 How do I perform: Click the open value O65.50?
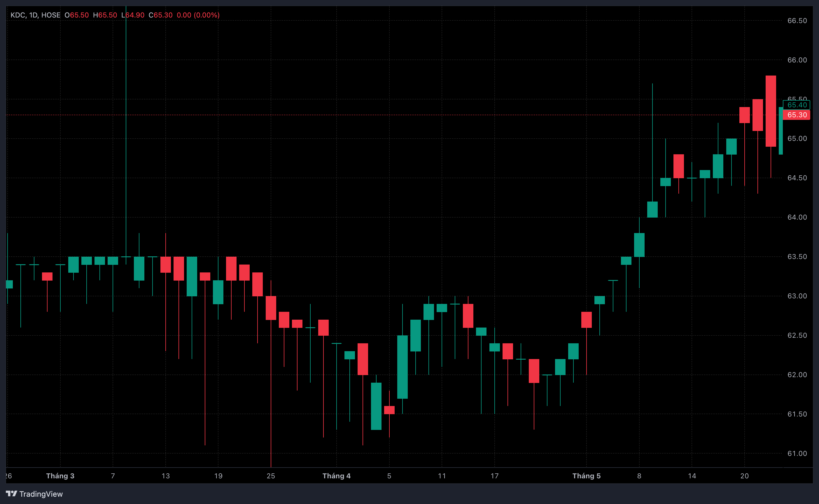pyautogui.click(x=77, y=15)
